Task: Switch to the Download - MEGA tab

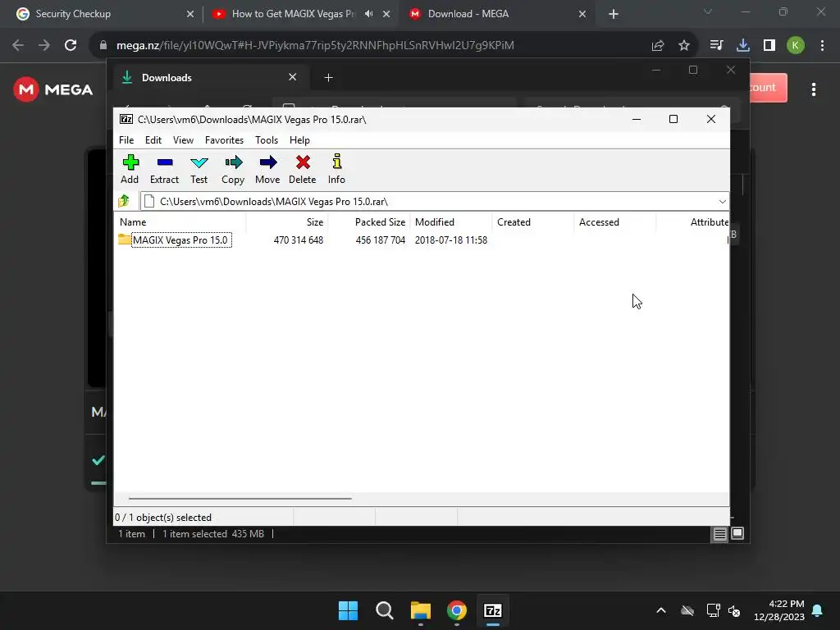Action: tap(497, 14)
